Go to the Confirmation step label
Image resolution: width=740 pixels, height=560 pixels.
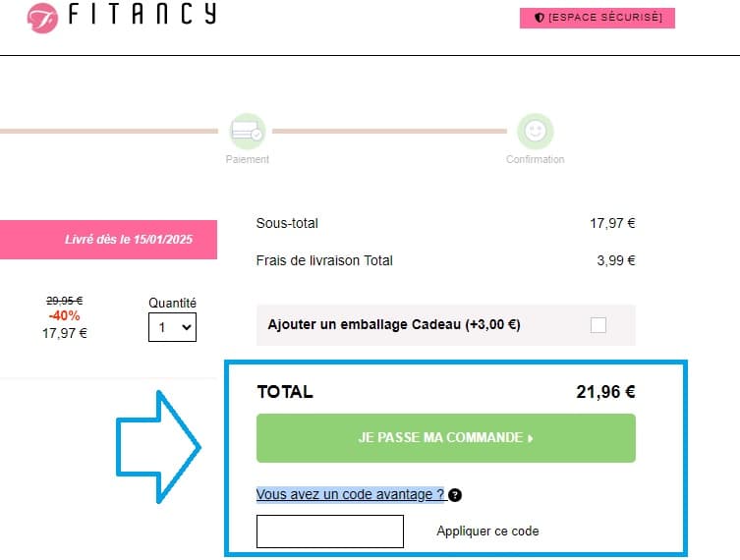click(x=536, y=159)
